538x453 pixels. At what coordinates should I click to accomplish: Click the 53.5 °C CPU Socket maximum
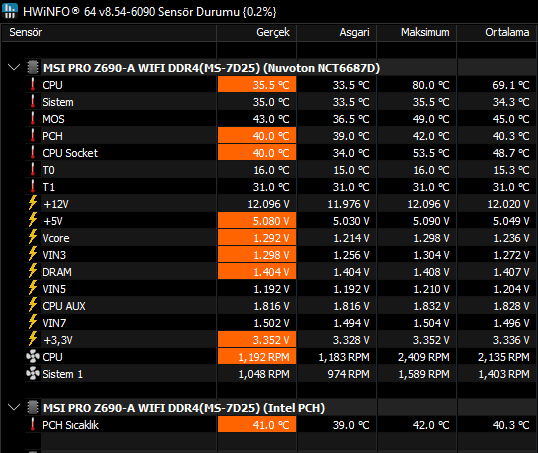(x=431, y=153)
